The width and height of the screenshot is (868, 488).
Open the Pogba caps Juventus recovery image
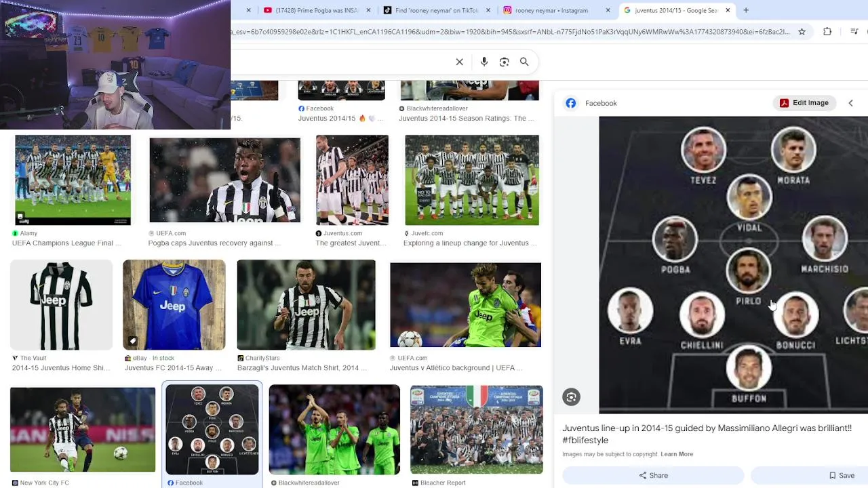coord(224,180)
